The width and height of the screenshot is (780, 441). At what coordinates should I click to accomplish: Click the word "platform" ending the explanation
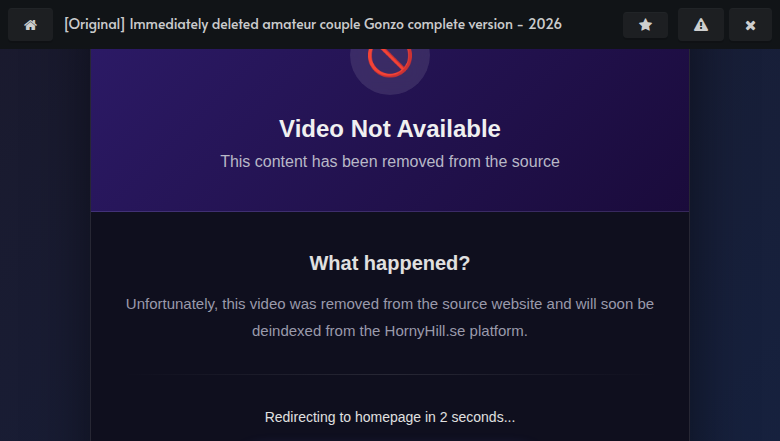click(x=497, y=331)
